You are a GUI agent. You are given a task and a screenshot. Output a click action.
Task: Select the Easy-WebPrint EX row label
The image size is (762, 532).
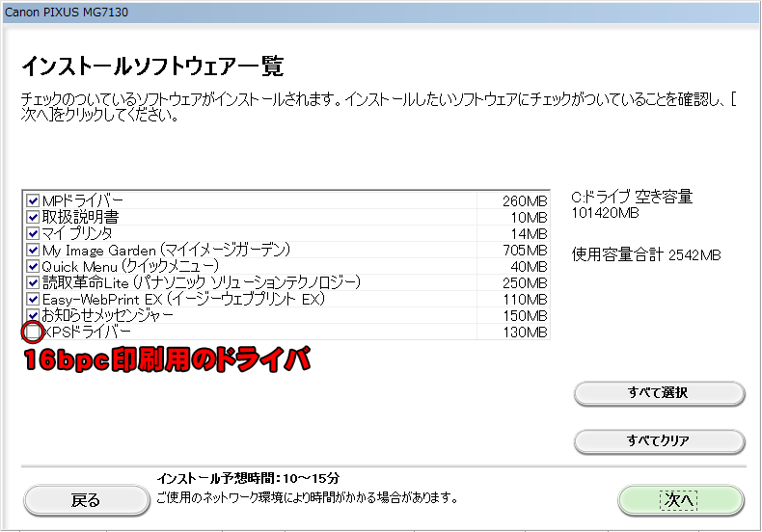point(183,300)
